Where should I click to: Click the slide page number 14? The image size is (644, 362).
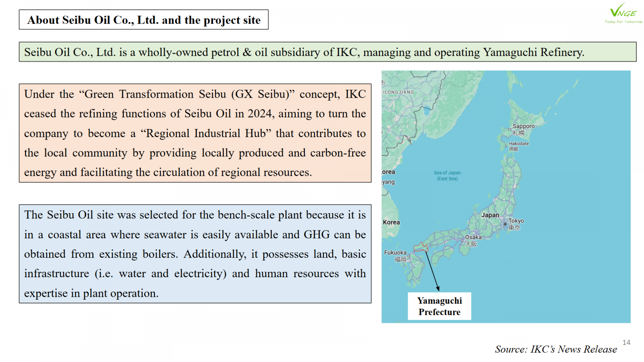(626, 342)
